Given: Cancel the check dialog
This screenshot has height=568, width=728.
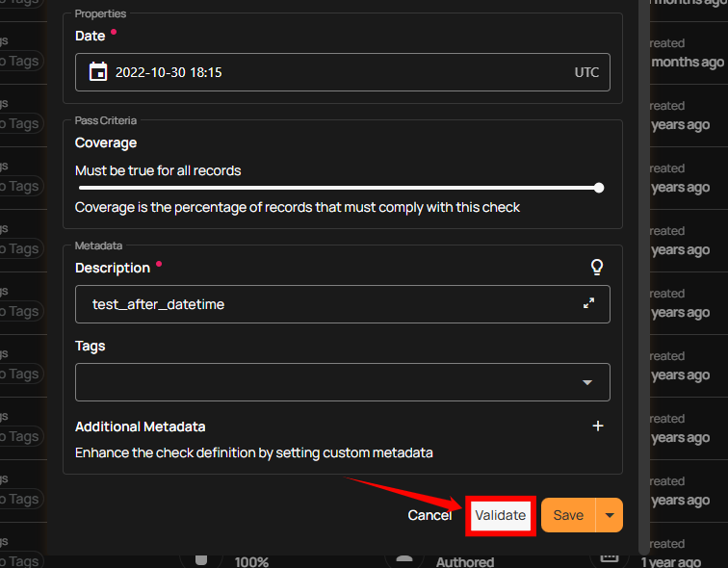Looking at the screenshot, I should pos(429,515).
